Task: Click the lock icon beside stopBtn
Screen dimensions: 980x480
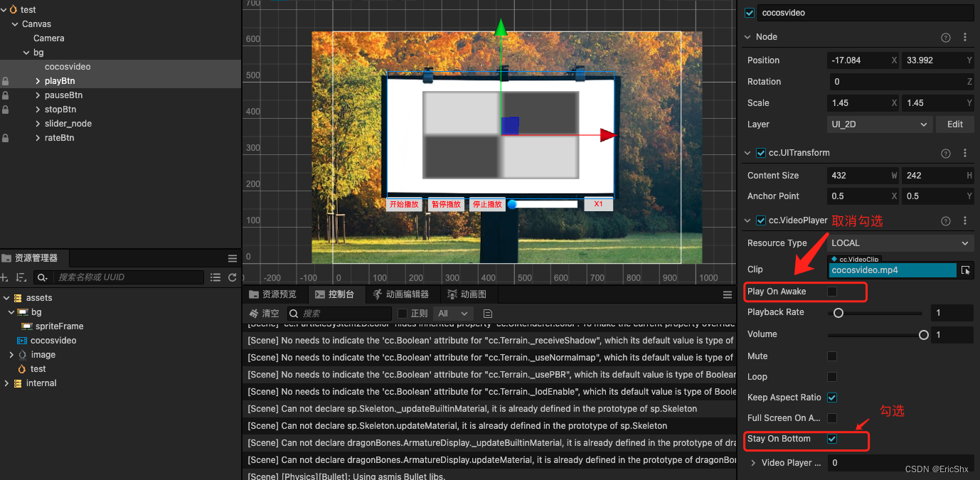Action: [6, 110]
